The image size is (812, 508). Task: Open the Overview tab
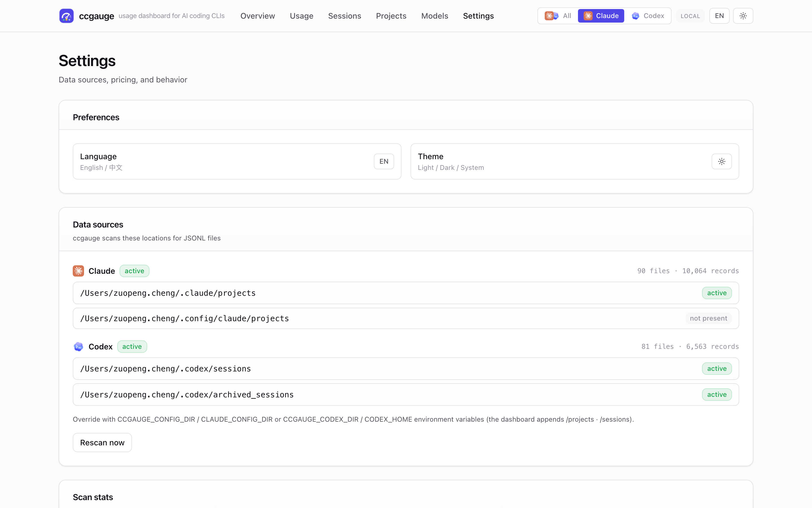tap(258, 16)
